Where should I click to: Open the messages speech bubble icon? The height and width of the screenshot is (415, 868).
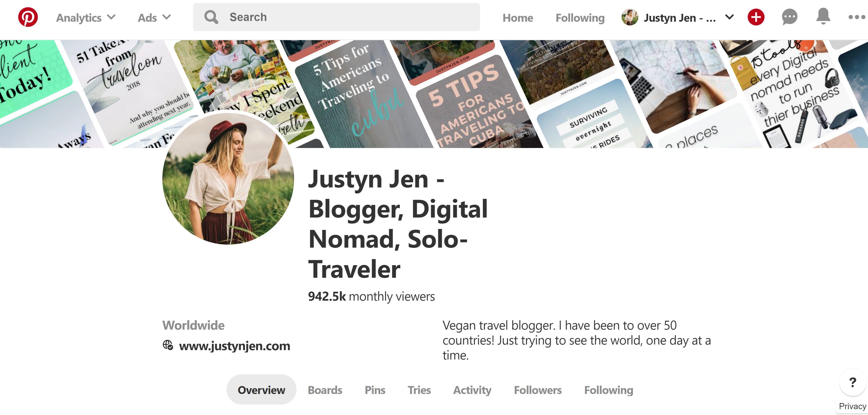(x=790, y=17)
